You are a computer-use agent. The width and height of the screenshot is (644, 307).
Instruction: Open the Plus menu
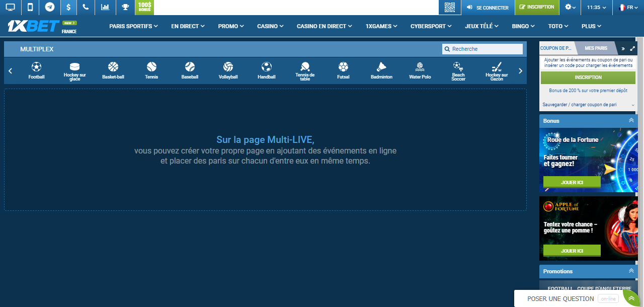591,26
